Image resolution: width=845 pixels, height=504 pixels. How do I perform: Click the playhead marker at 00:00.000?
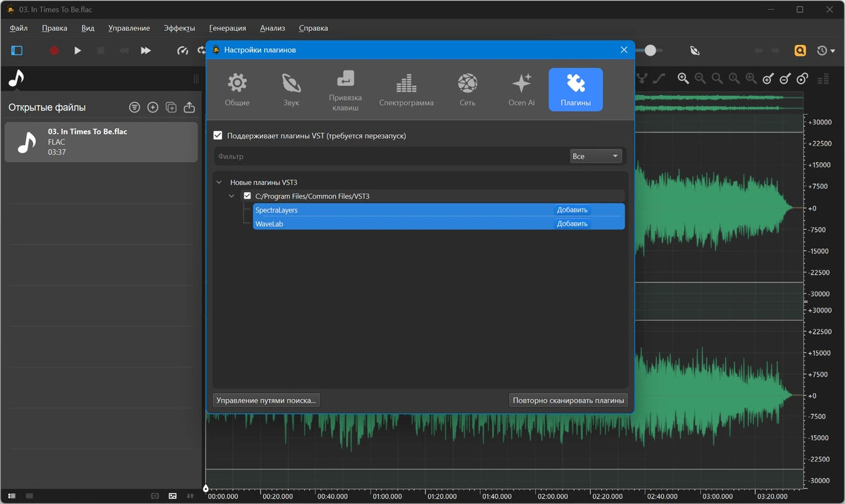tap(206, 488)
